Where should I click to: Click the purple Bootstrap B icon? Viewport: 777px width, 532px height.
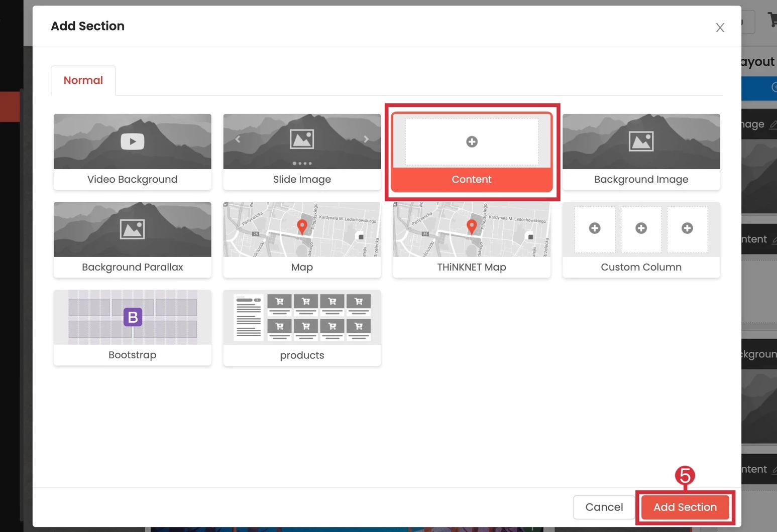133,317
